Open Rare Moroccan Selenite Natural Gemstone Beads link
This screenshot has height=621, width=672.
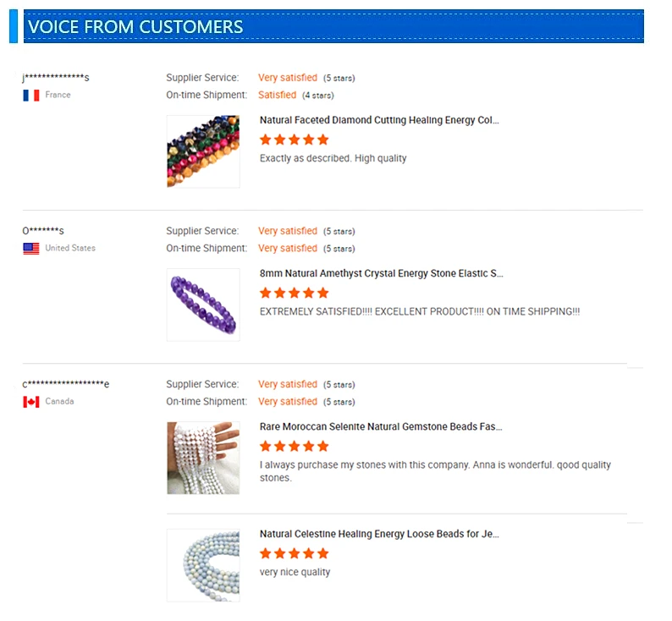click(x=381, y=426)
